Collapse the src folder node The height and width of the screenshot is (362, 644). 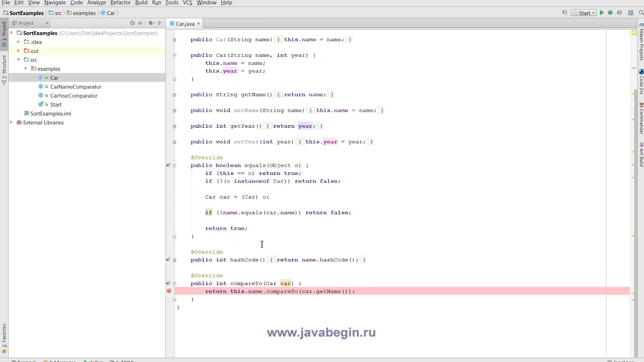click(19, 60)
